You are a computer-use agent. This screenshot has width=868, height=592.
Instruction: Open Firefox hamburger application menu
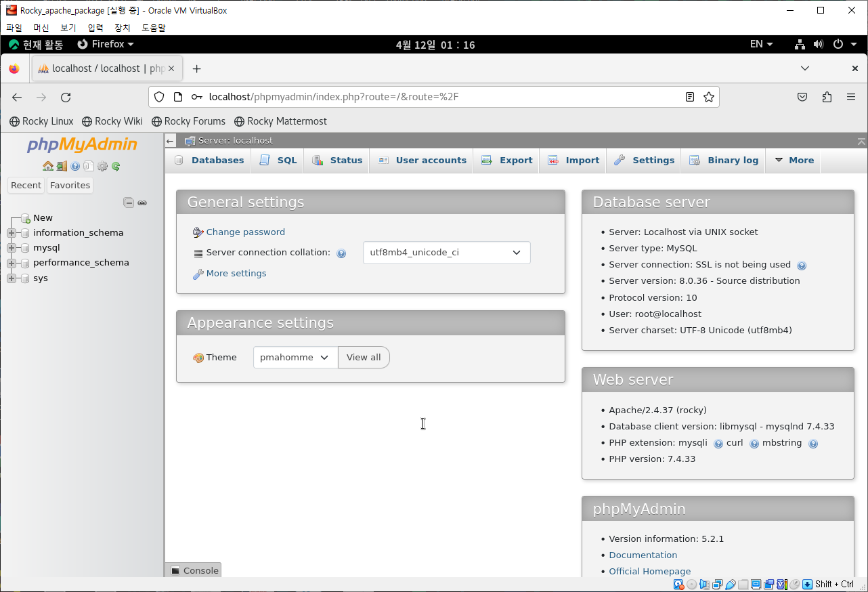click(851, 97)
